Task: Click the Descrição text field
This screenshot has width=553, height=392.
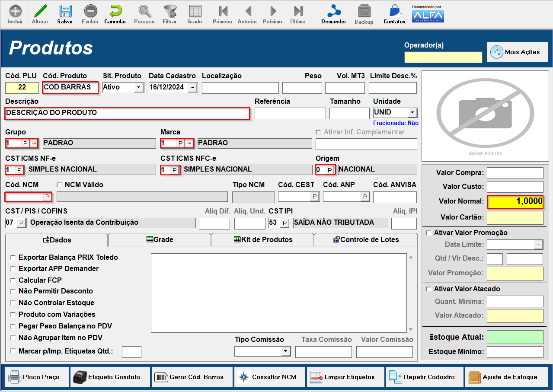Action: tap(127, 113)
